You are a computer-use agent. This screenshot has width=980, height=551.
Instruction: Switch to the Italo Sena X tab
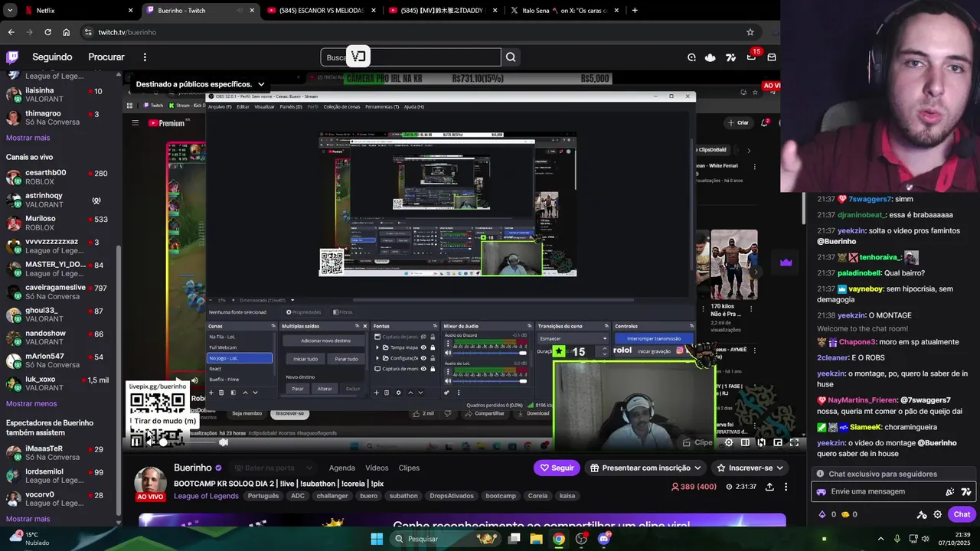[x=563, y=11]
